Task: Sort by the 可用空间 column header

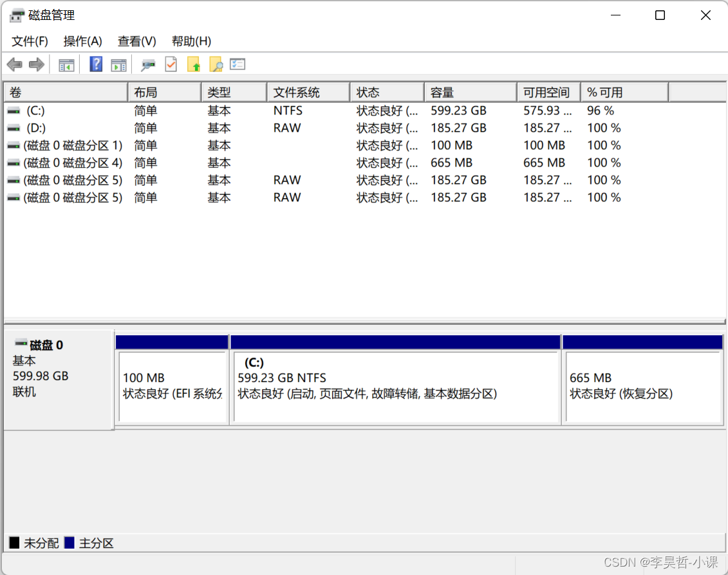Action: 549,93
